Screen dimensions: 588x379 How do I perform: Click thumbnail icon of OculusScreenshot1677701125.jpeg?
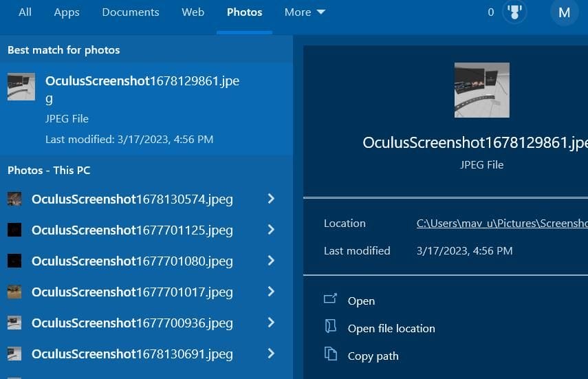[14, 230]
